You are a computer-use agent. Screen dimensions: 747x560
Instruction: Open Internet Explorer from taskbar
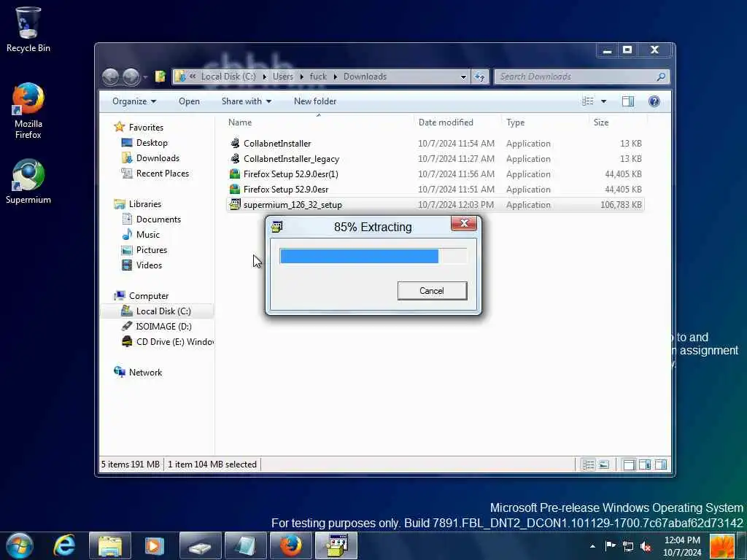64,545
